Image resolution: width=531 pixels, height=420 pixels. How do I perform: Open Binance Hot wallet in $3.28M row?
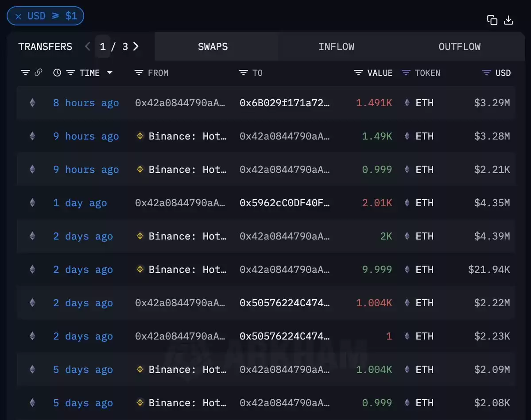[x=187, y=136]
